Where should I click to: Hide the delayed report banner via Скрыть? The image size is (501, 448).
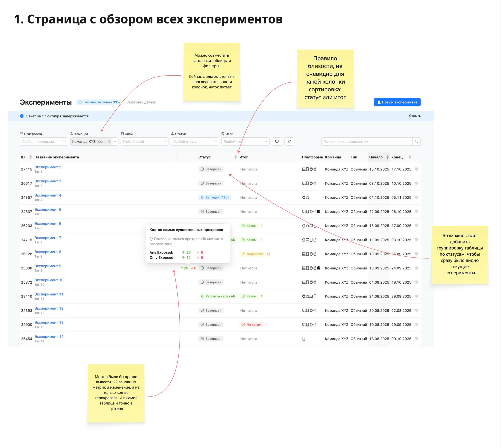(x=415, y=116)
